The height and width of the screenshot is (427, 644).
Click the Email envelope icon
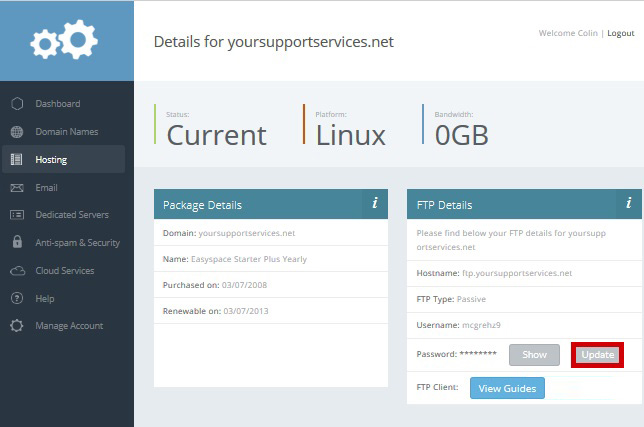[17, 188]
